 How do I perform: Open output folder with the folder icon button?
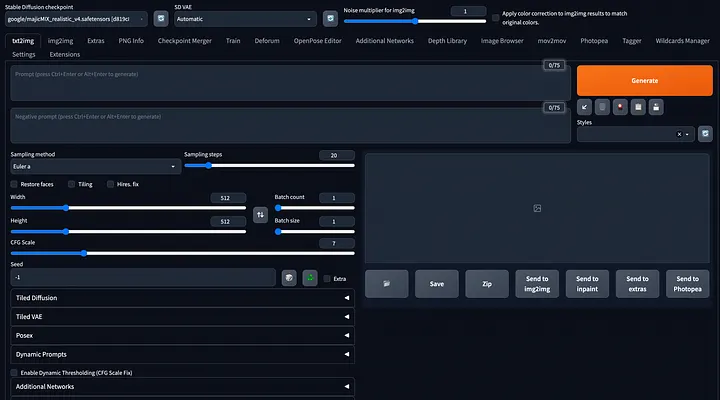click(x=386, y=284)
